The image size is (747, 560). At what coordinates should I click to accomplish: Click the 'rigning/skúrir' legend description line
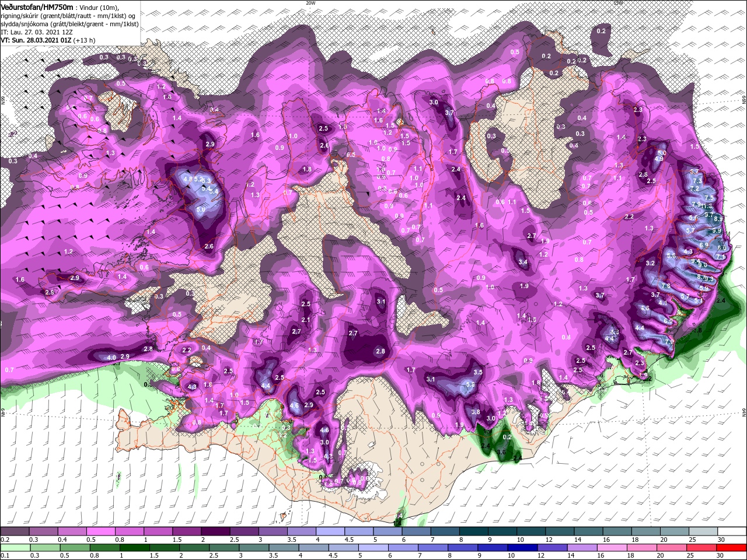click(67, 16)
